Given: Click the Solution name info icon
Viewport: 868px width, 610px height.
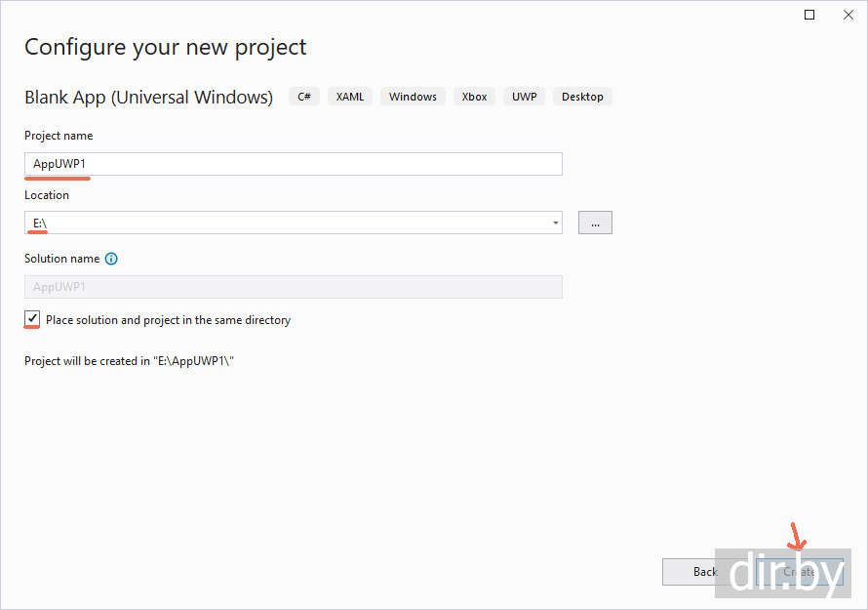Looking at the screenshot, I should click(x=111, y=259).
